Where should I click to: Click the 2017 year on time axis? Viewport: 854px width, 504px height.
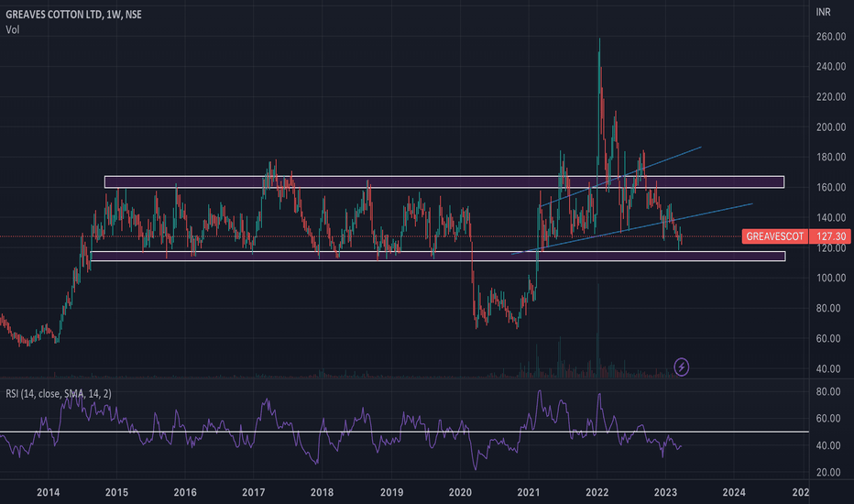(x=253, y=493)
